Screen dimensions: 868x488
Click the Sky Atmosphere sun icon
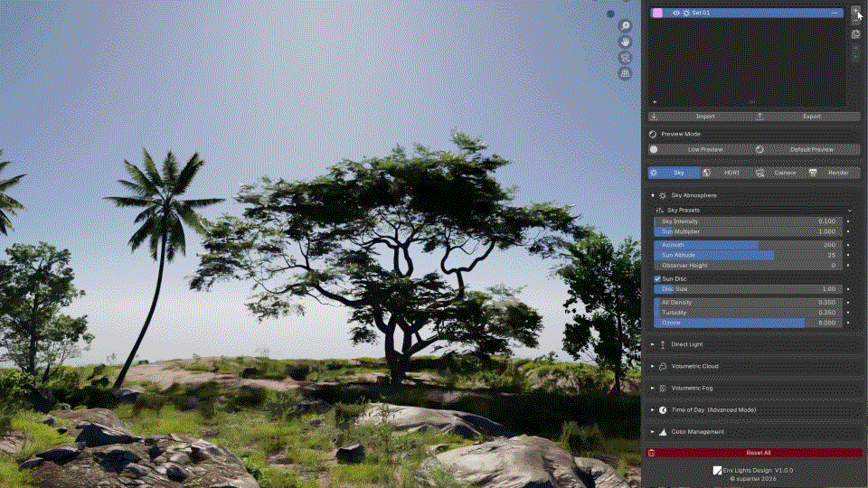point(663,195)
